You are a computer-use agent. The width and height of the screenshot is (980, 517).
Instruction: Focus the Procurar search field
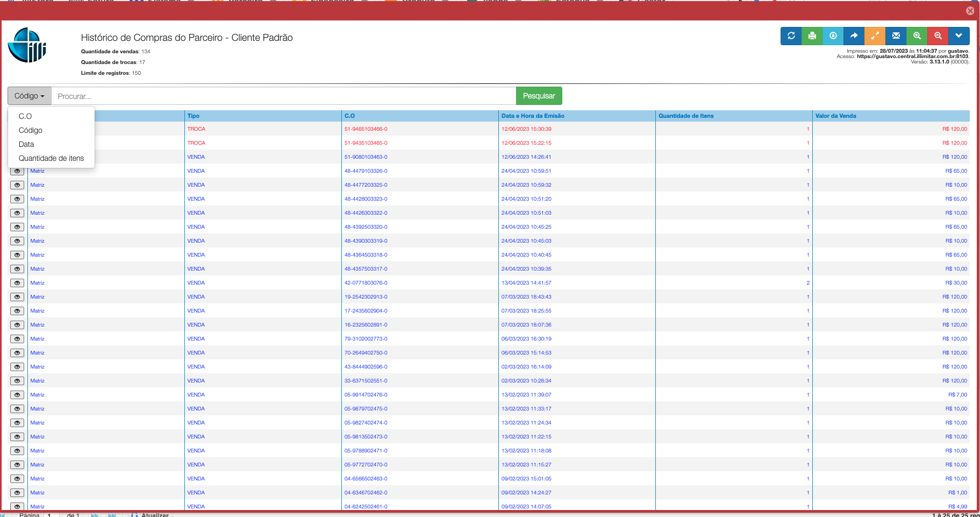(283, 96)
